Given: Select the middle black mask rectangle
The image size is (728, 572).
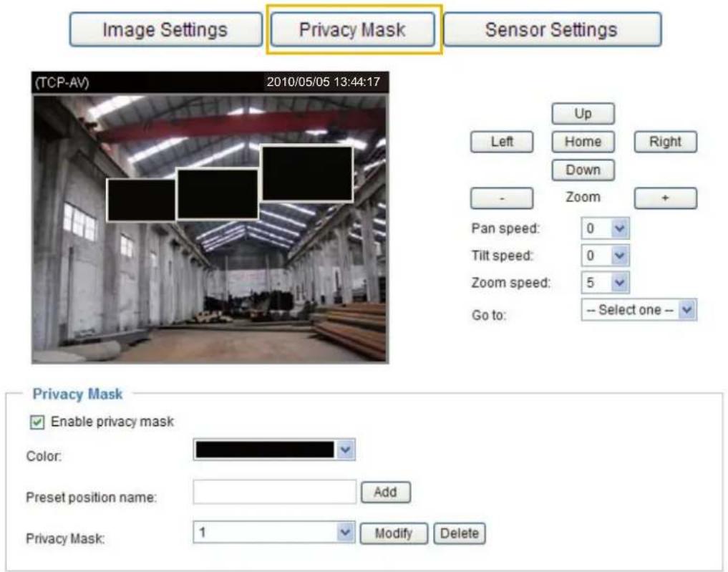Looking at the screenshot, I should [218, 193].
